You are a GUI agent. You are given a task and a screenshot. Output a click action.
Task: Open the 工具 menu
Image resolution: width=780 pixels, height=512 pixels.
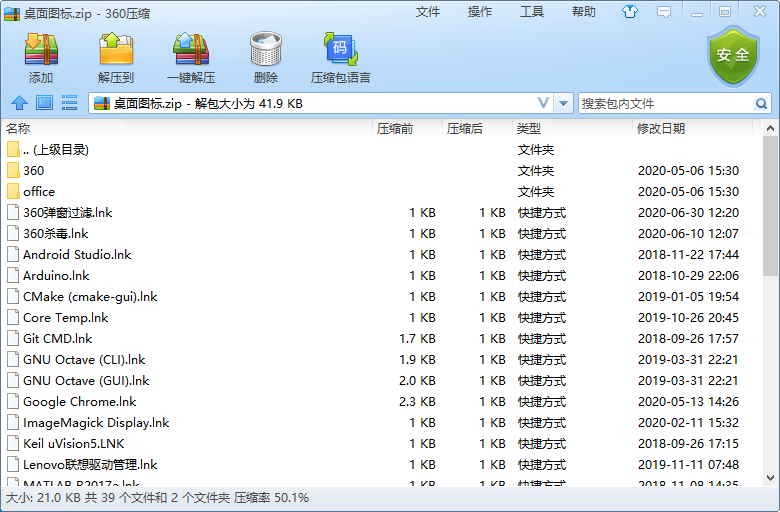click(x=532, y=12)
